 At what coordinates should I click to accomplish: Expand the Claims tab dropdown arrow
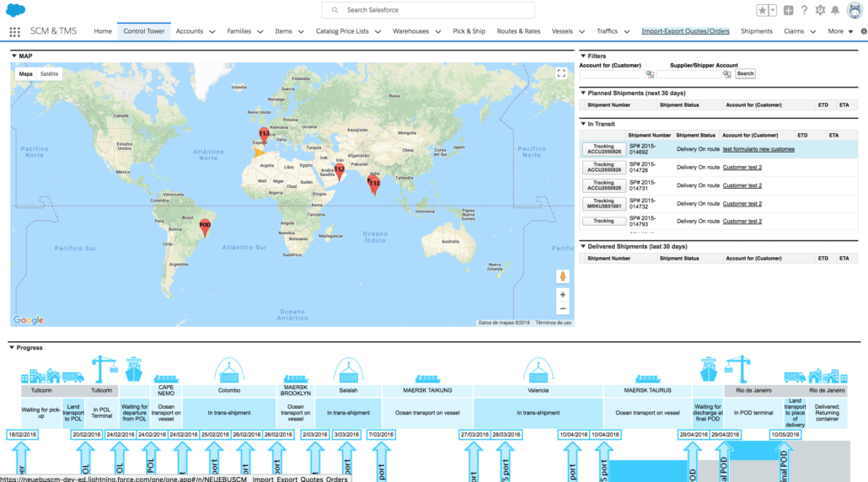[813, 32]
